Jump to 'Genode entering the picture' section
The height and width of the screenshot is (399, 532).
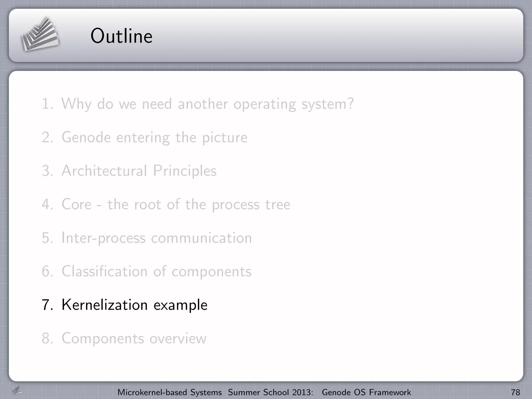pos(154,137)
